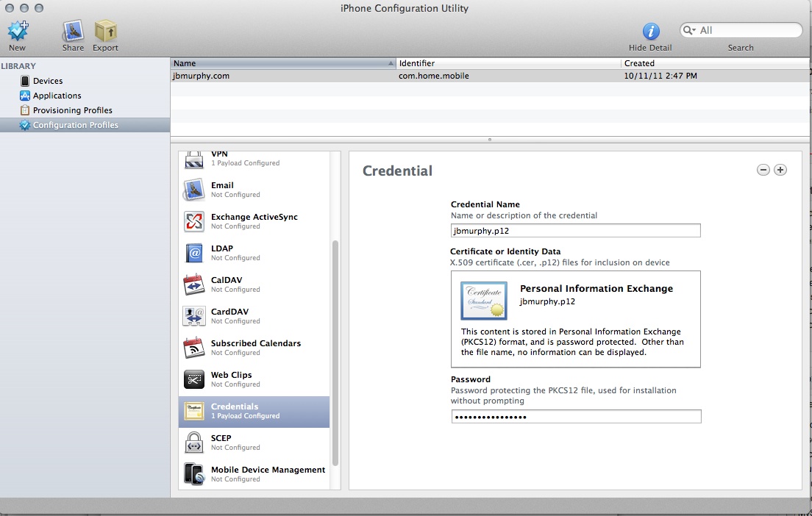
Task: Open the LDAP payload section
Action: [254, 253]
